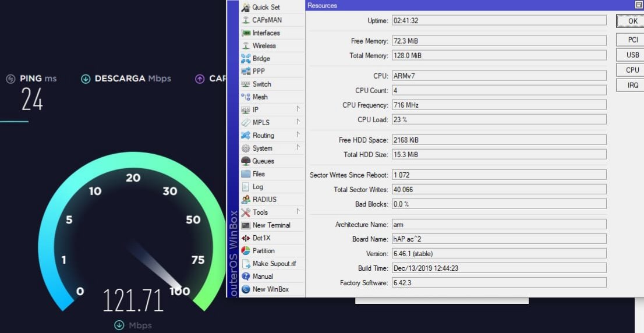The image size is (644, 333).
Task: Click the MPLS menu icon
Action: (246, 122)
